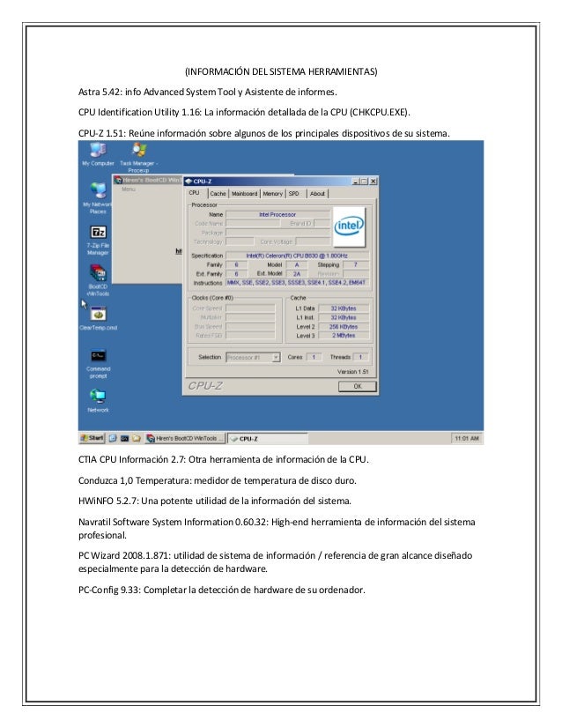Click the Intel logo in CPU-Z
The image size is (562, 728).
[349, 227]
